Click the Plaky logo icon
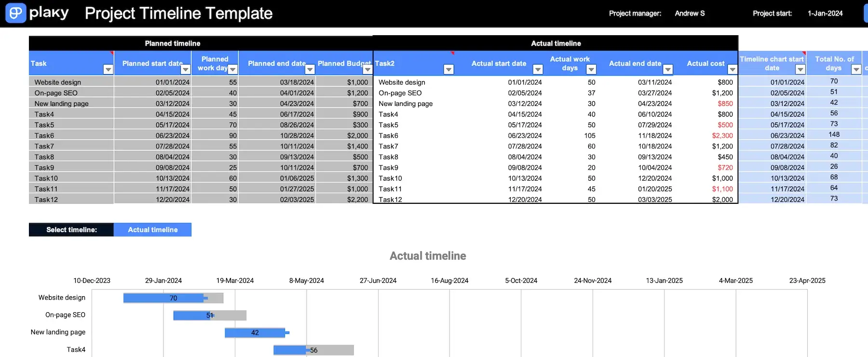Viewport: 868px width, 357px height. 15,13
